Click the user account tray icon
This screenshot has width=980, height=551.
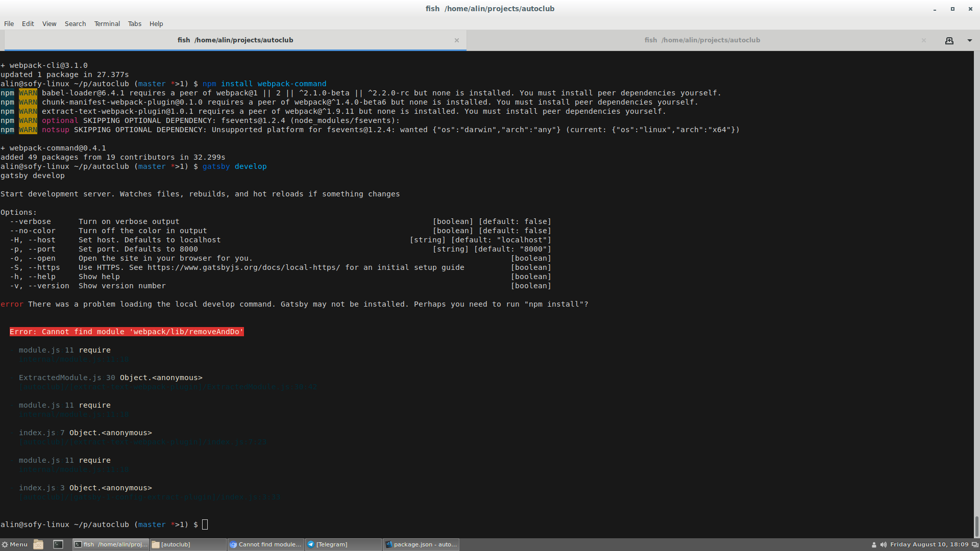(x=874, y=544)
